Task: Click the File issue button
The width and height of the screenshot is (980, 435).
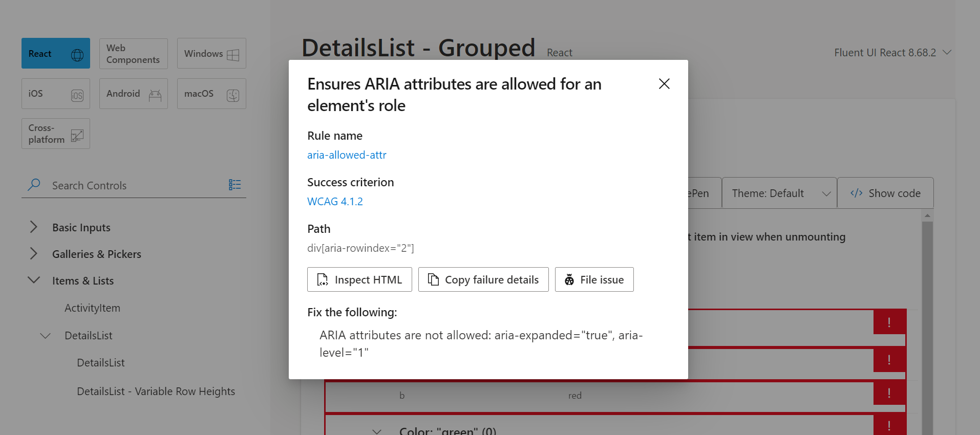Action: click(594, 279)
